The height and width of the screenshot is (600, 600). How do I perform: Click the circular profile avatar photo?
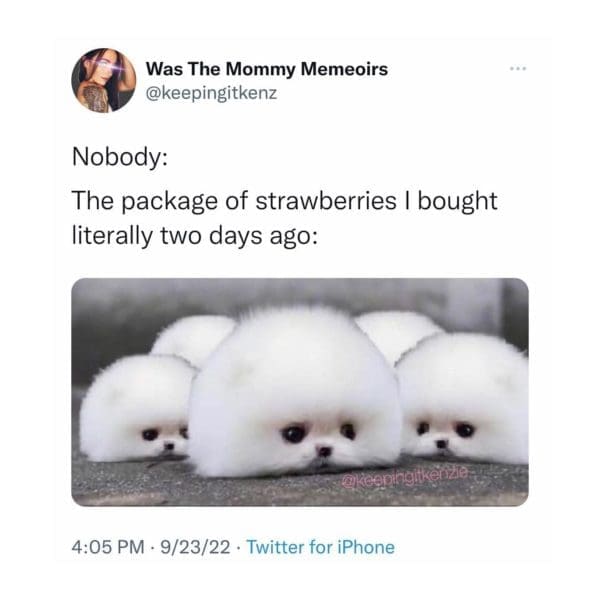104,80
